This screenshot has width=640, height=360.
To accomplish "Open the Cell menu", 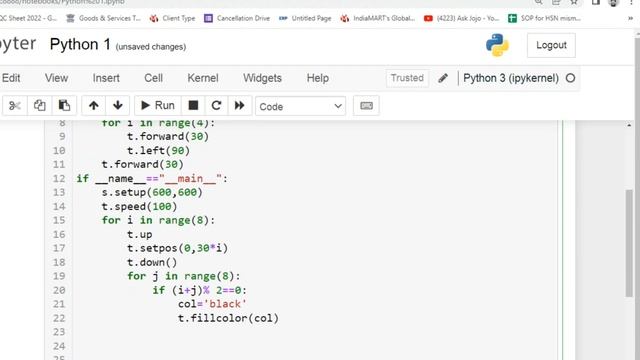I will (x=153, y=78).
